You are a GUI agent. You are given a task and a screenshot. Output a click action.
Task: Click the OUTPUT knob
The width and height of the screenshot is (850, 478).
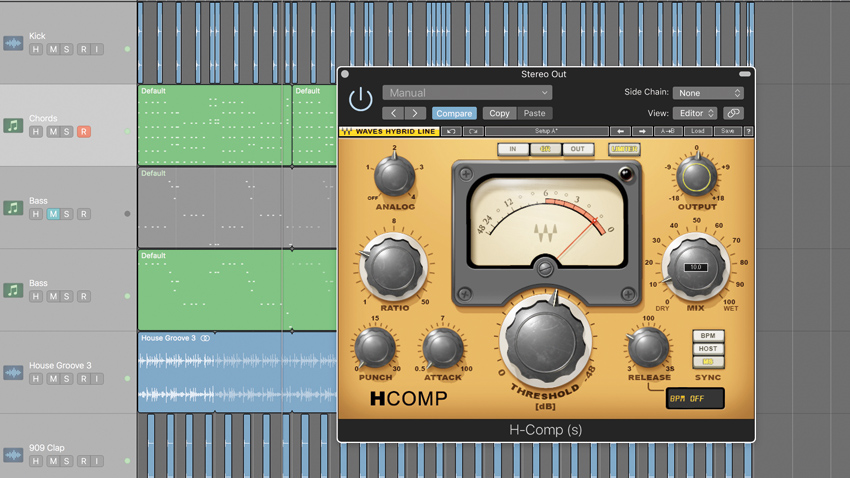[697, 176]
